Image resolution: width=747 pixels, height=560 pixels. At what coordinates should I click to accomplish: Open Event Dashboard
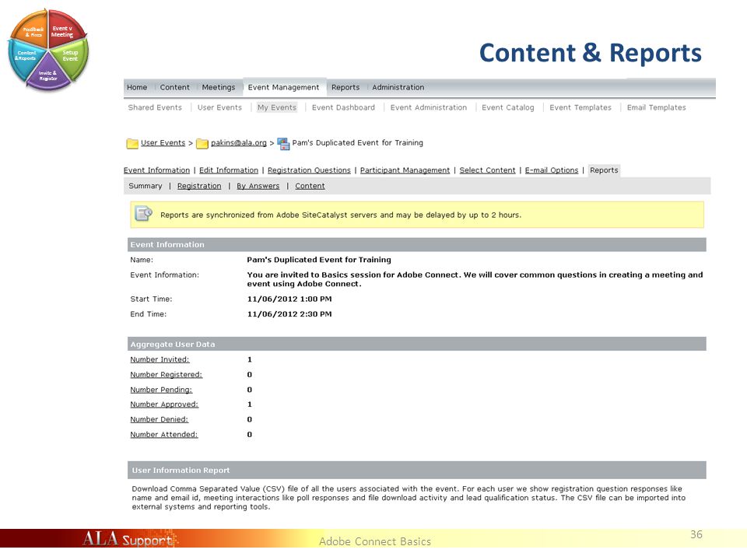pyautogui.click(x=343, y=107)
